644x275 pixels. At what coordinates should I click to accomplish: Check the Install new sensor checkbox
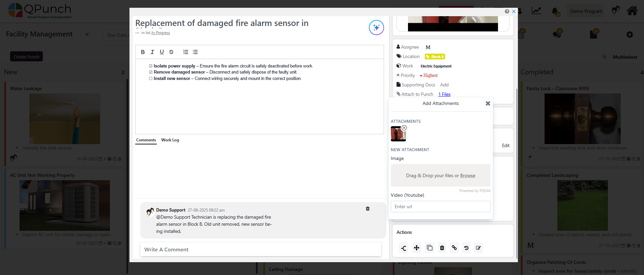click(151, 79)
